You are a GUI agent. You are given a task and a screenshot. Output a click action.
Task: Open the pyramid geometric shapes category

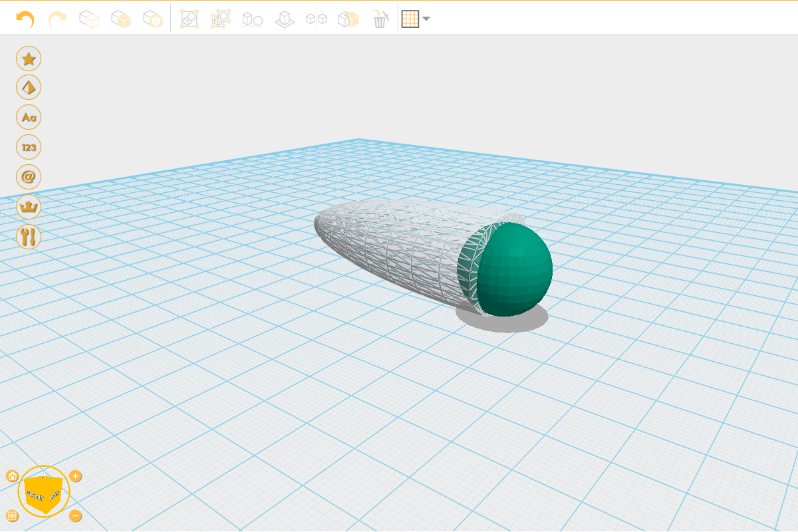29,87
